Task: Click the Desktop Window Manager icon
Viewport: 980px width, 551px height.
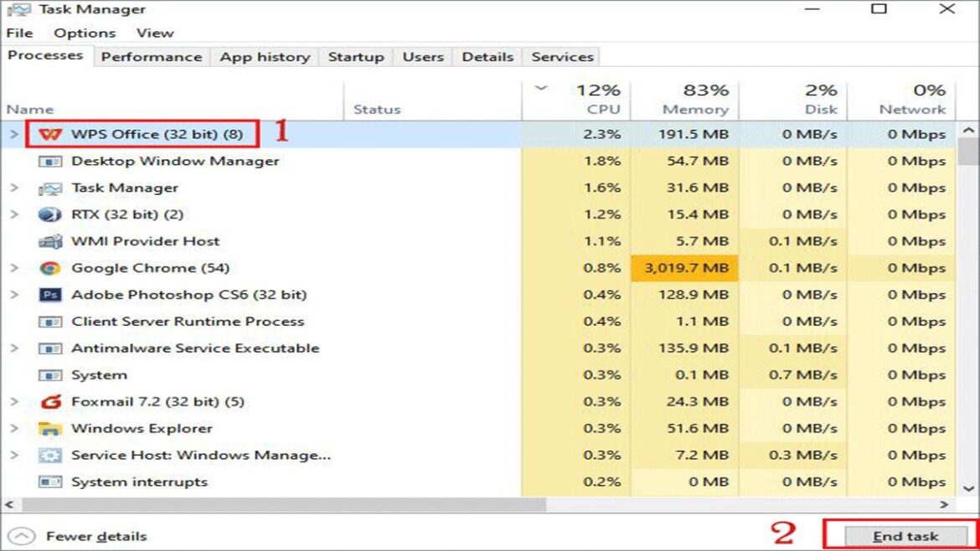Action: point(50,161)
